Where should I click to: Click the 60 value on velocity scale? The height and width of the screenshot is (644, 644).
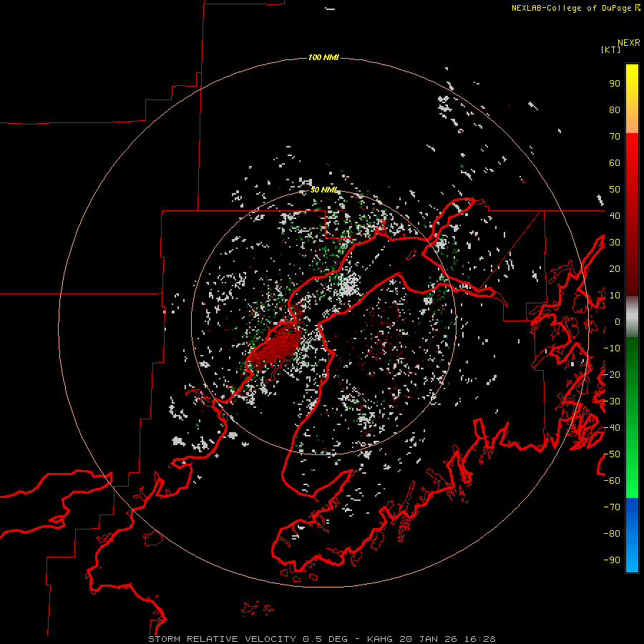point(615,163)
